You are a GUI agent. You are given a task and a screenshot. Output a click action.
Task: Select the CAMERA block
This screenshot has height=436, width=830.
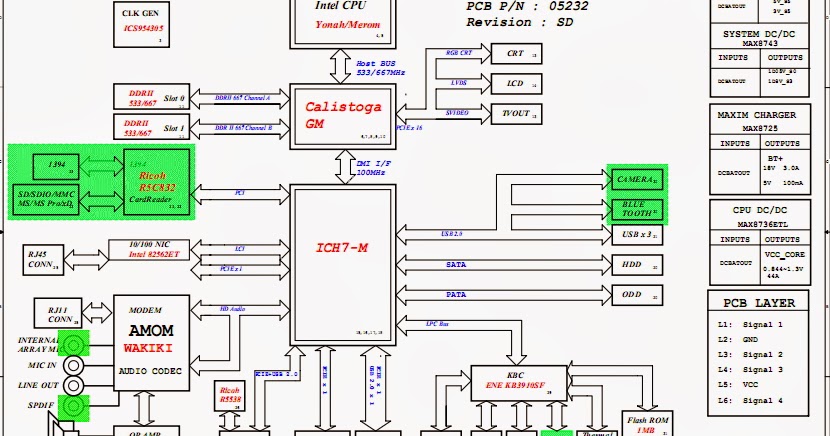pos(637,179)
